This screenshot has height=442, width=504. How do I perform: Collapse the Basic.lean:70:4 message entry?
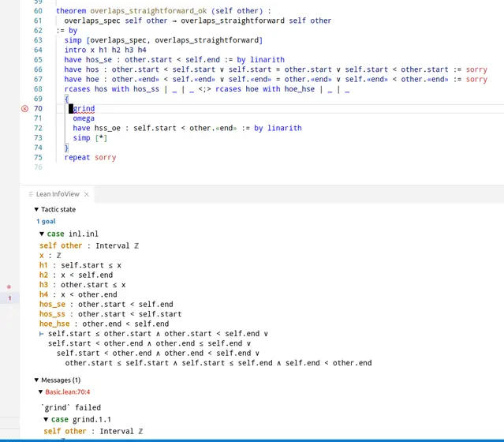[41, 391]
